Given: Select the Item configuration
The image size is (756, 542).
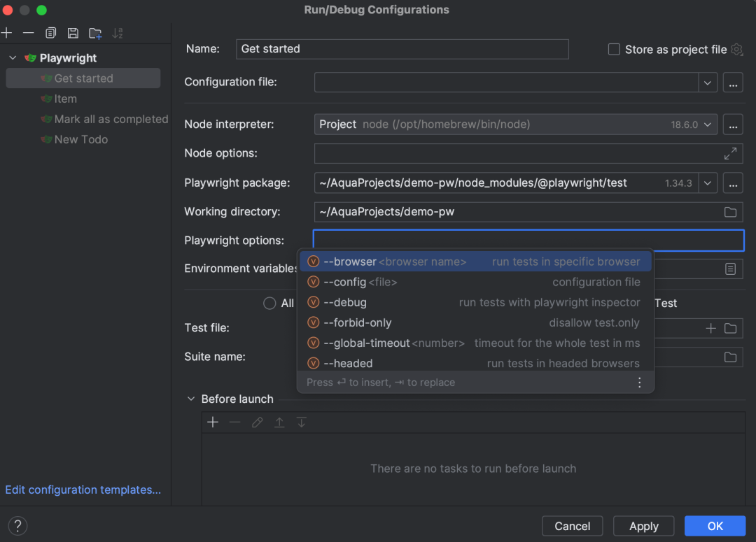Looking at the screenshot, I should pos(65,99).
